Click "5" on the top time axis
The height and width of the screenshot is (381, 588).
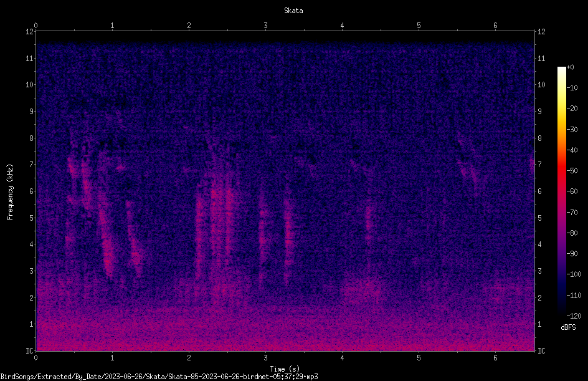(x=419, y=26)
